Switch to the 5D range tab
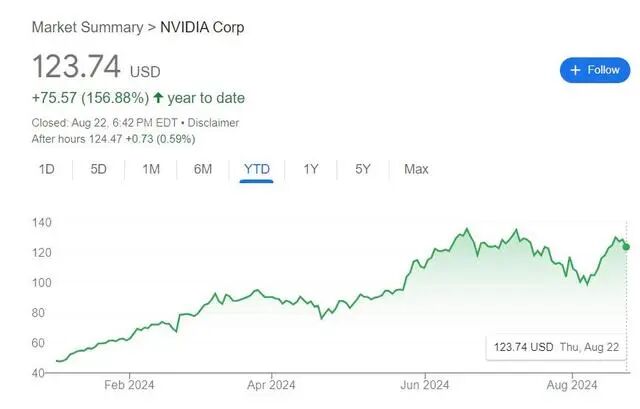 tap(98, 169)
